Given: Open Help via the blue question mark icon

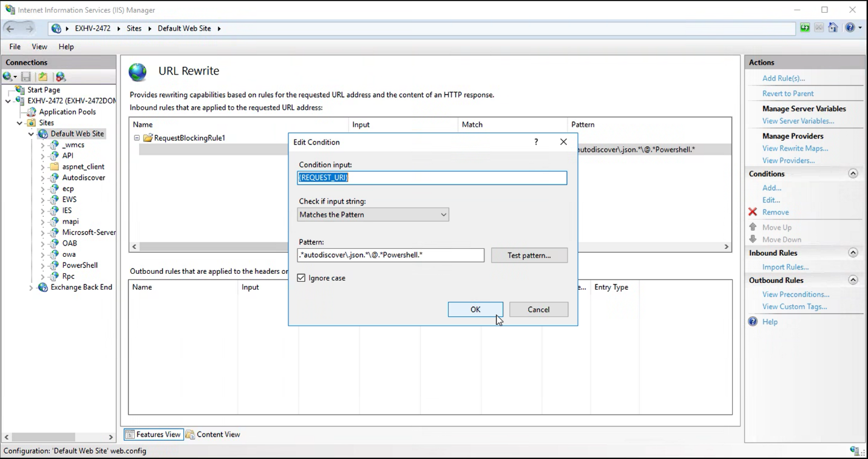Looking at the screenshot, I should [849, 27].
